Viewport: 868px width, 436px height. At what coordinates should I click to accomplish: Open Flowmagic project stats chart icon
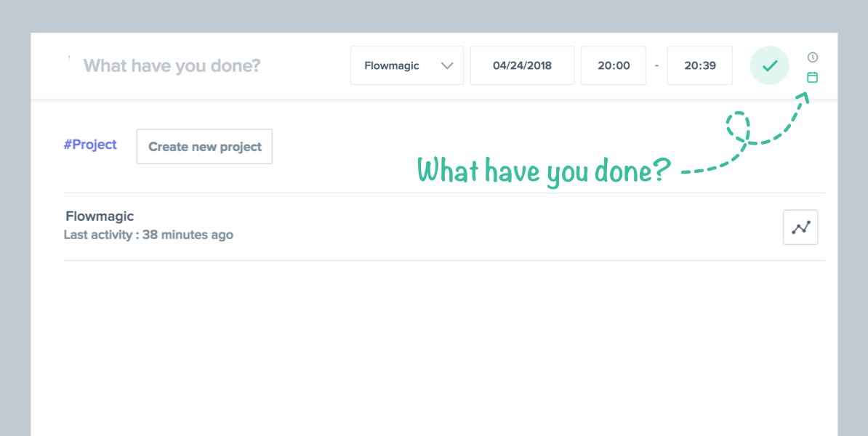800,227
